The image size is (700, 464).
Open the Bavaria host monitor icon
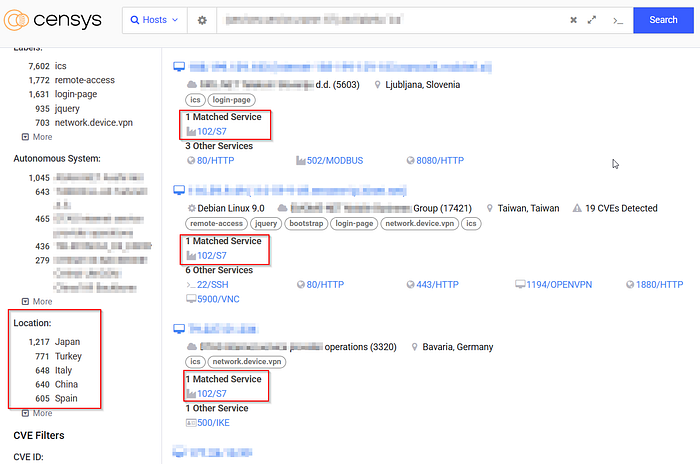point(179,329)
